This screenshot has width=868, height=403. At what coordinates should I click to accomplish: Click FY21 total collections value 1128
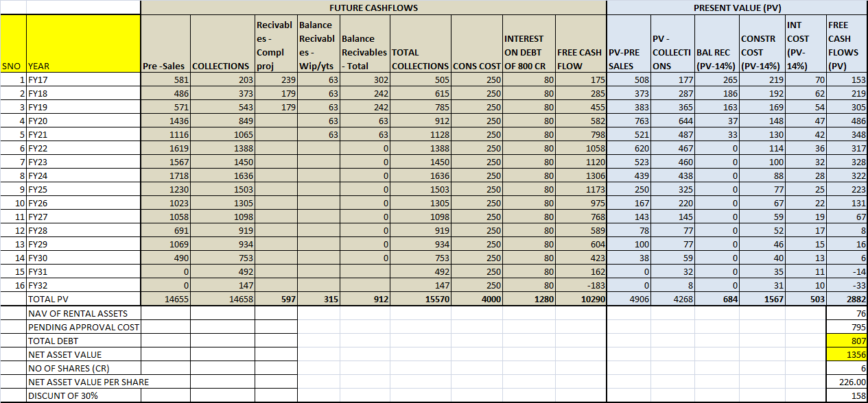coord(420,134)
